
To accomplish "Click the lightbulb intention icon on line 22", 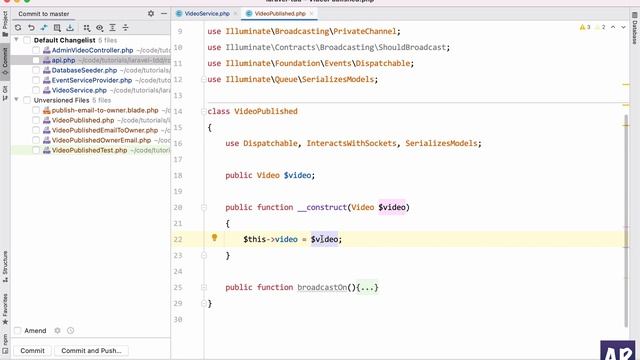I will (x=214, y=238).
